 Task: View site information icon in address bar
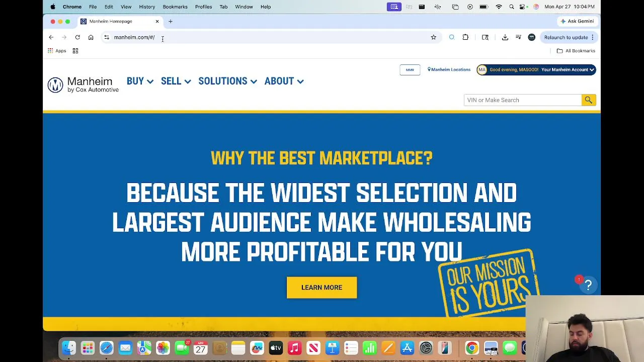tap(107, 37)
